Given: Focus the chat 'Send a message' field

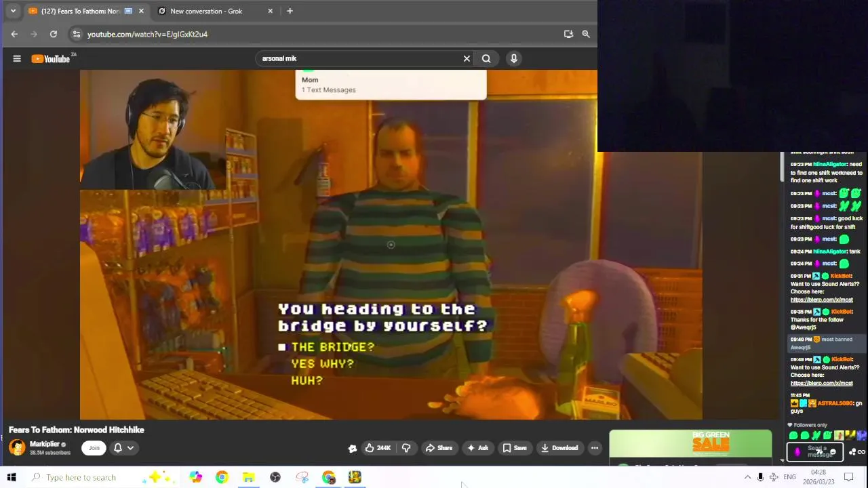Looking at the screenshot, I should [x=815, y=451].
